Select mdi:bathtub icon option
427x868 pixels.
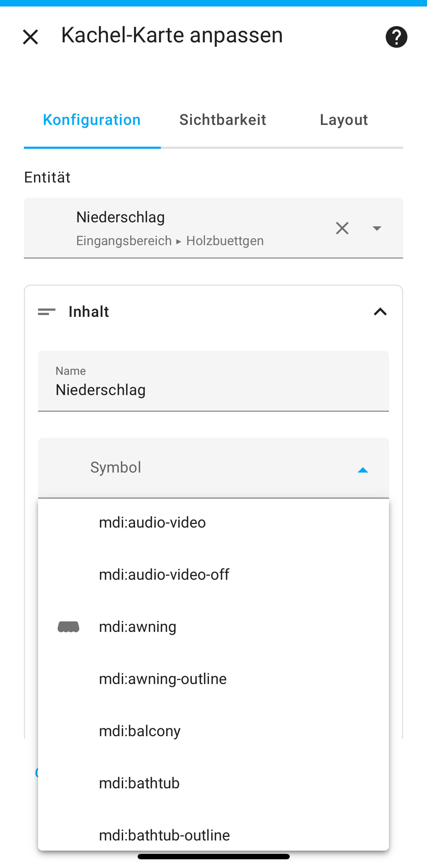[139, 783]
